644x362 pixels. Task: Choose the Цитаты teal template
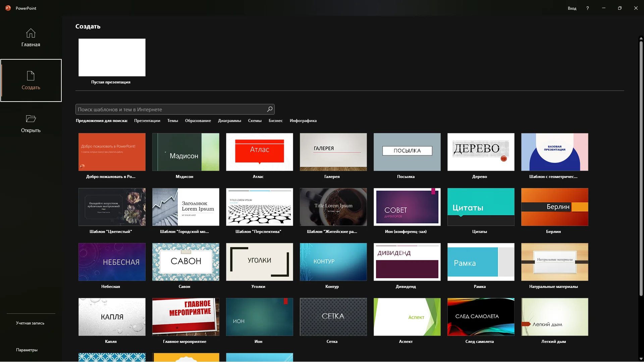pyautogui.click(x=481, y=207)
